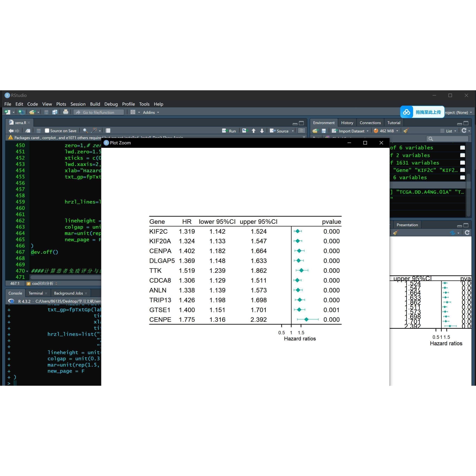
Task: Click the Code Tools magic wand icon
Action: click(94, 131)
